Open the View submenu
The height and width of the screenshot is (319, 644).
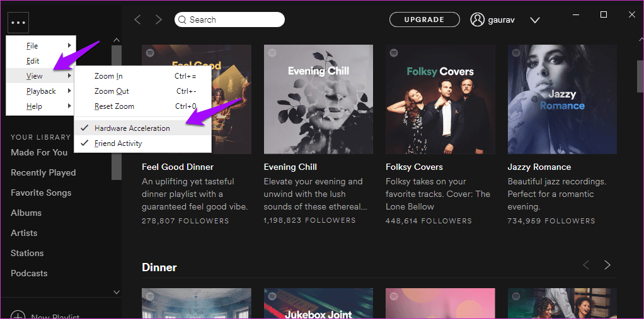(x=41, y=76)
